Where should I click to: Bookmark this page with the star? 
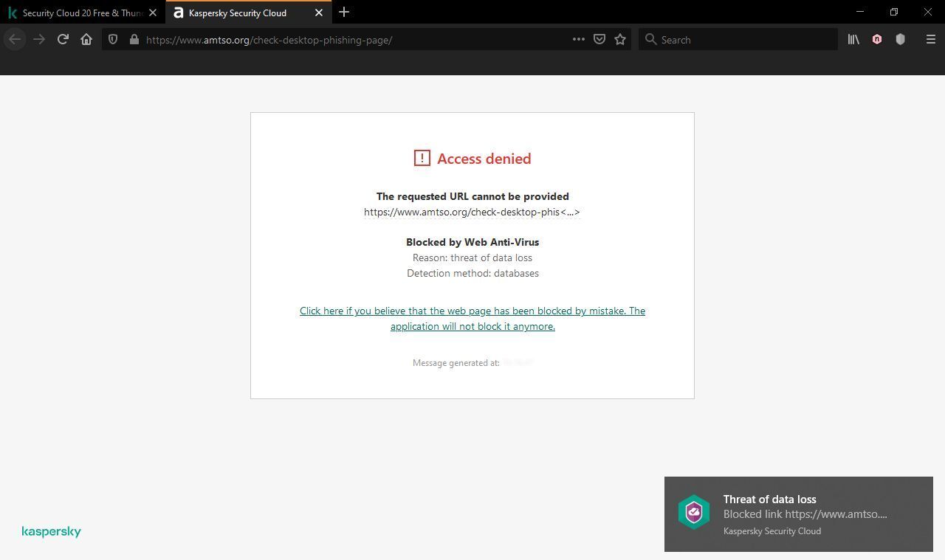[x=620, y=40]
